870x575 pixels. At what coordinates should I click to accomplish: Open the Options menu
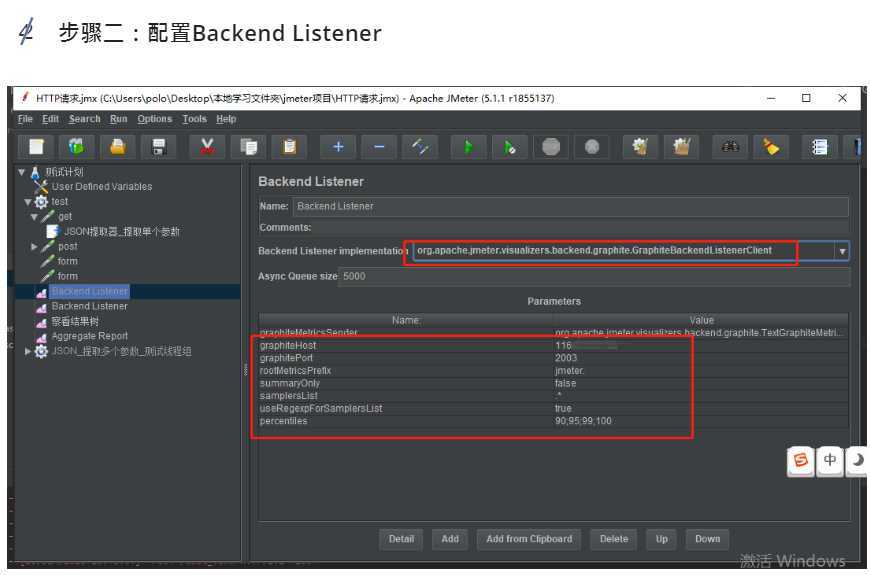[155, 119]
